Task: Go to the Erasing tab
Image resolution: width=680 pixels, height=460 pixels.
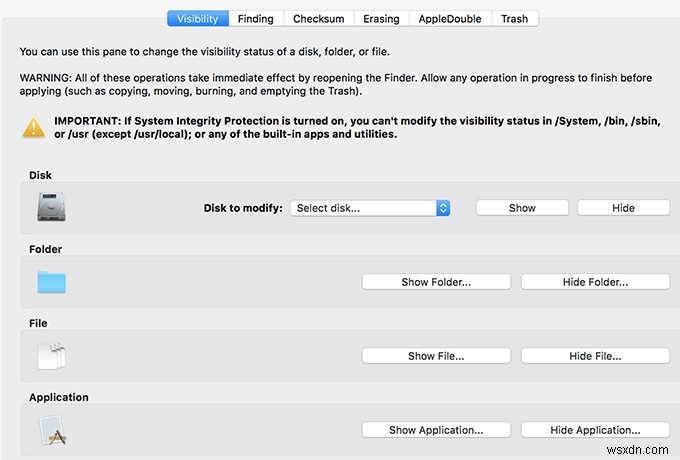Action: [x=381, y=18]
